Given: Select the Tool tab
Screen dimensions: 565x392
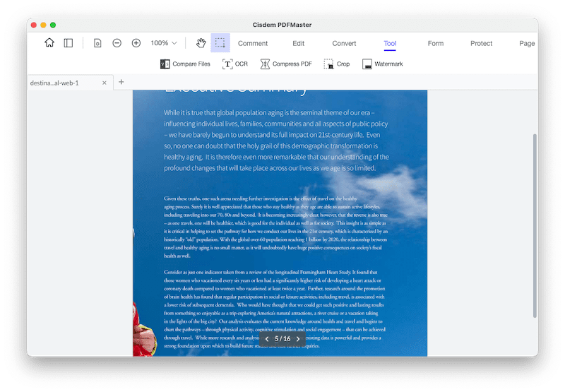Looking at the screenshot, I should pyautogui.click(x=390, y=44).
